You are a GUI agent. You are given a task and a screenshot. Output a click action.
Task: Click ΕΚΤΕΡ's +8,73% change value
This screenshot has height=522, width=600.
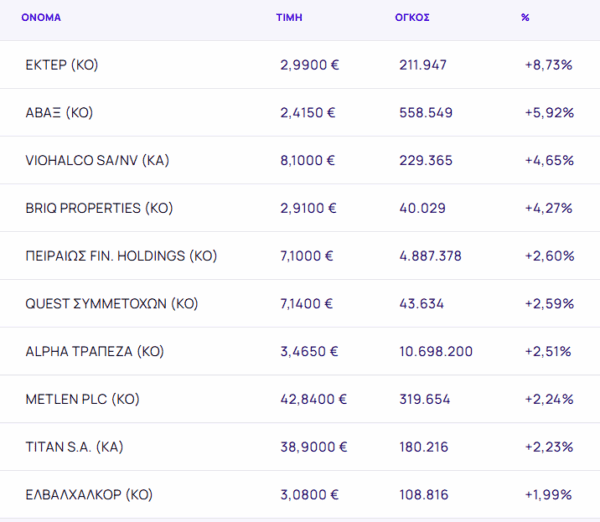(x=548, y=65)
